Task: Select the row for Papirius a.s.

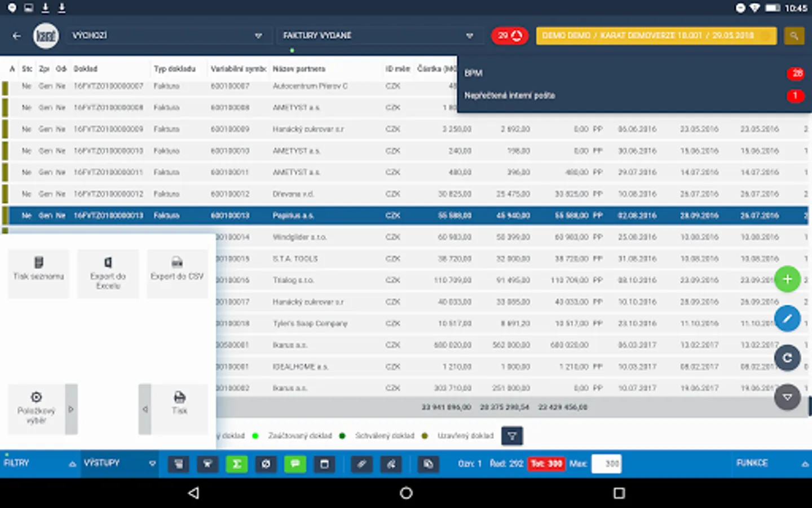Action: (338, 215)
